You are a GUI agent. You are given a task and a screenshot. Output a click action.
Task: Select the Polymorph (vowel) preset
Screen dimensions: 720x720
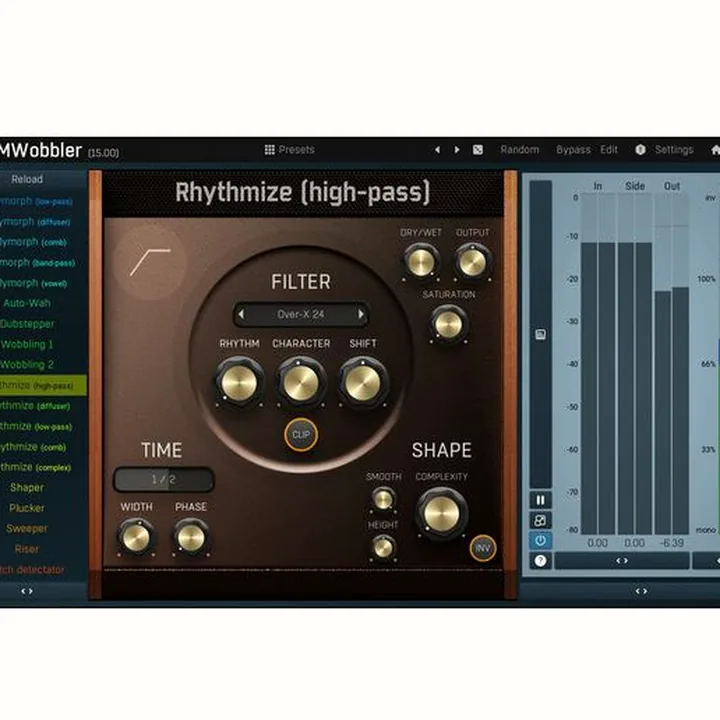[34, 283]
